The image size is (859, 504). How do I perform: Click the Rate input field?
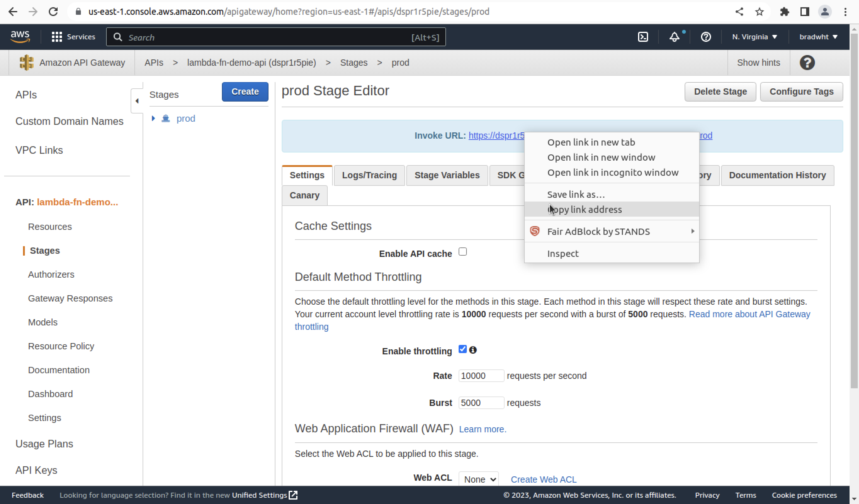pyautogui.click(x=481, y=375)
